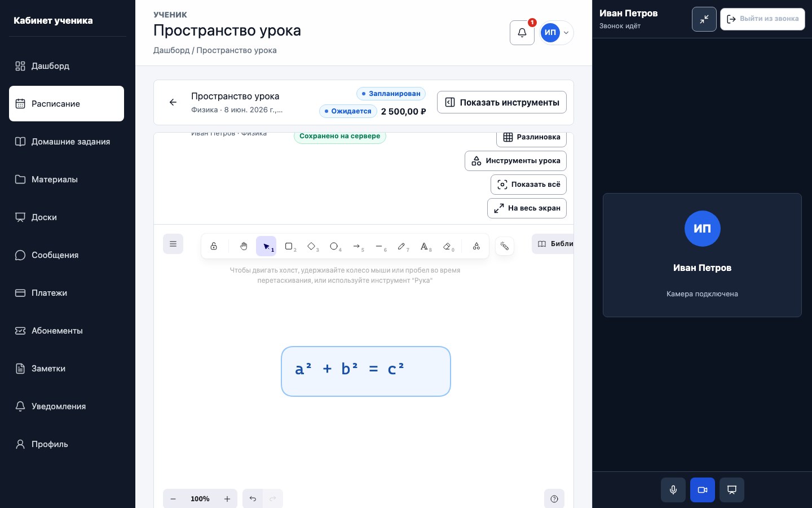Image resolution: width=812 pixels, height=508 pixels.
Task: Select the Pencil freedraw tool
Action: pyautogui.click(x=401, y=246)
